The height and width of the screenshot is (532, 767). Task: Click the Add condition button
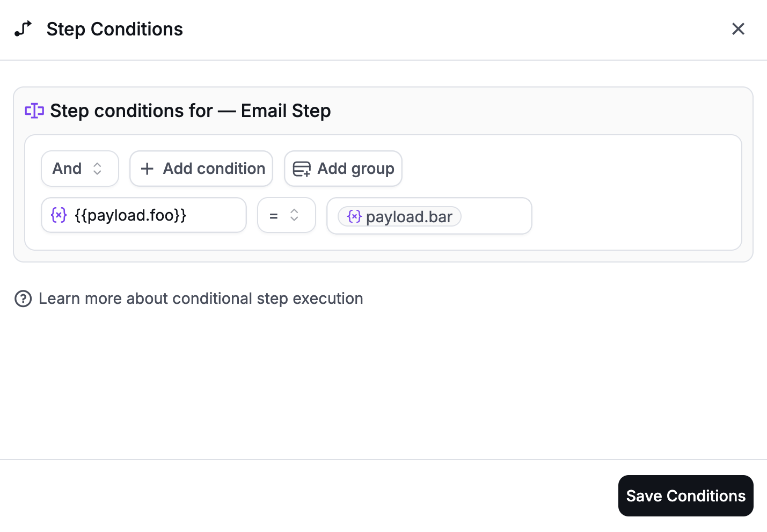click(x=201, y=169)
